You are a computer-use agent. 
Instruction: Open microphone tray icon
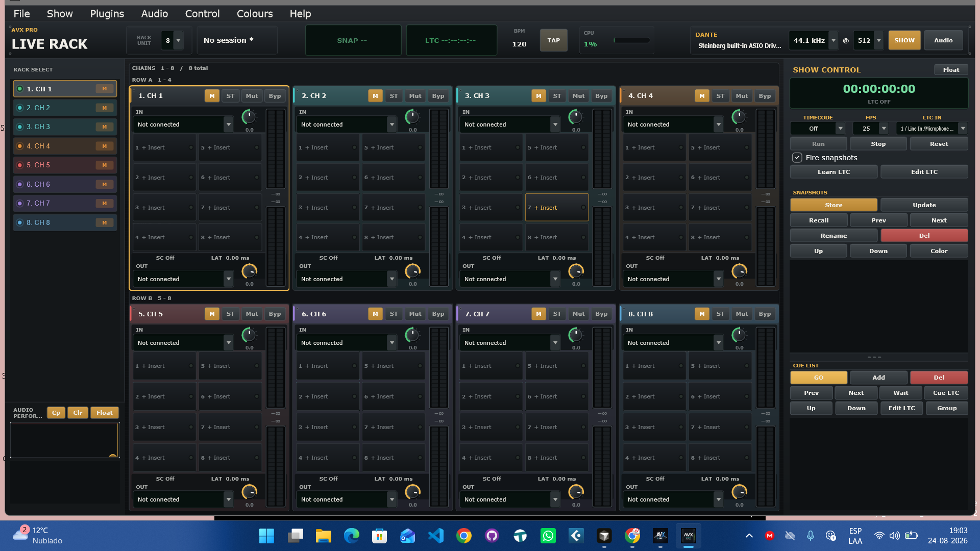810,536
